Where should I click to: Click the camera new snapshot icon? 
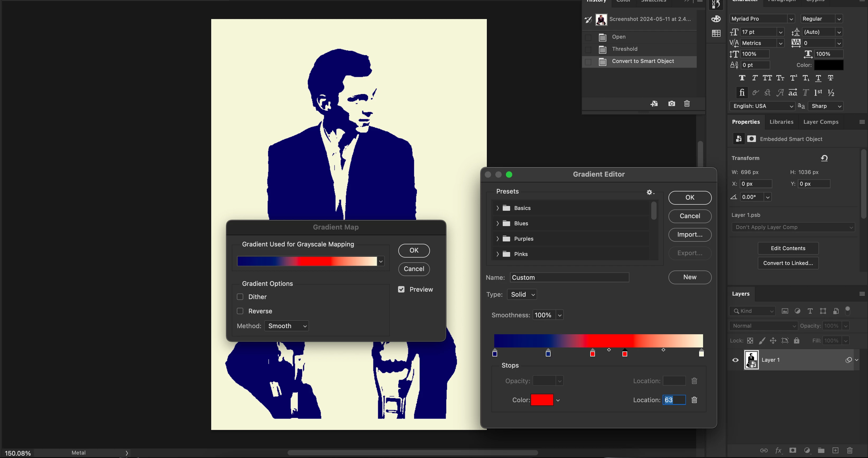pos(671,103)
